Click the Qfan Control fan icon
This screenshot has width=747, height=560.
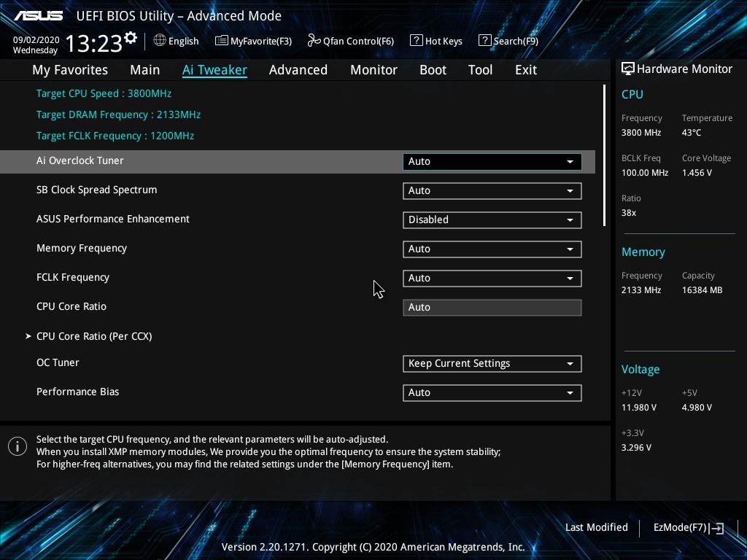(x=314, y=41)
